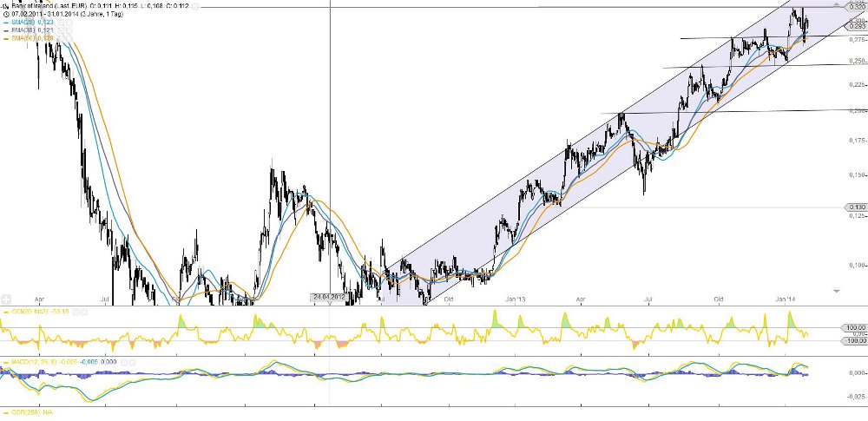Image resolution: width=868 pixels, height=421 pixels.
Task: Open settings icon of the SMA(28) indicator
Action: 61,23
